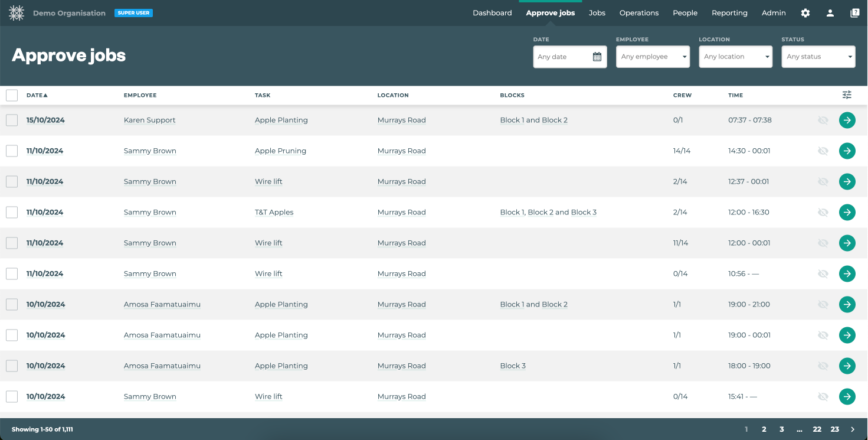Click the calendar icon in Date field
This screenshot has height=440, width=868.
click(597, 57)
